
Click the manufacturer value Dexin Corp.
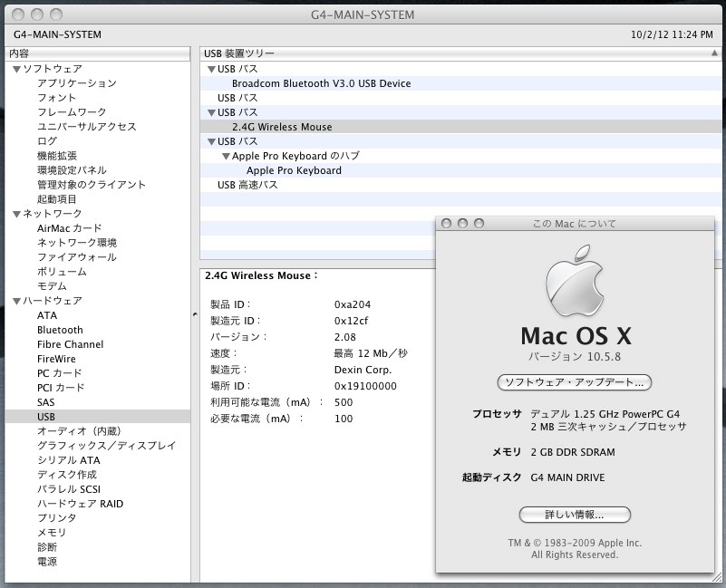tap(363, 370)
